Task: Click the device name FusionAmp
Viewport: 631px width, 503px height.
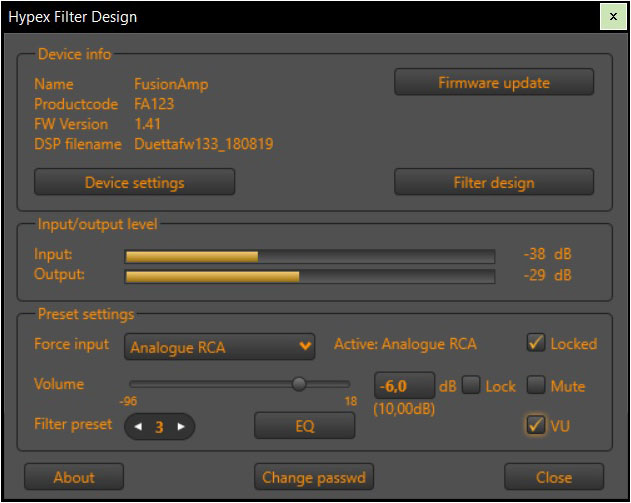Action: click(x=171, y=84)
